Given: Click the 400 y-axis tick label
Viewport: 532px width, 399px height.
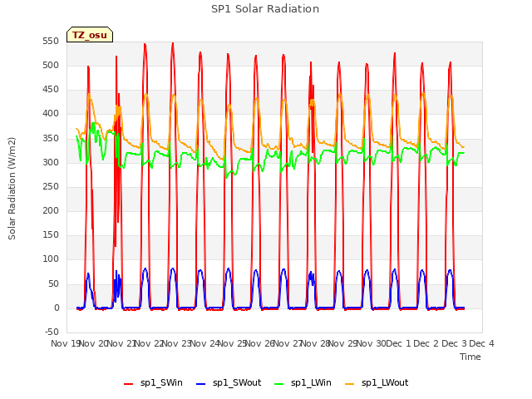Looking at the screenshot, I should click(x=51, y=114).
